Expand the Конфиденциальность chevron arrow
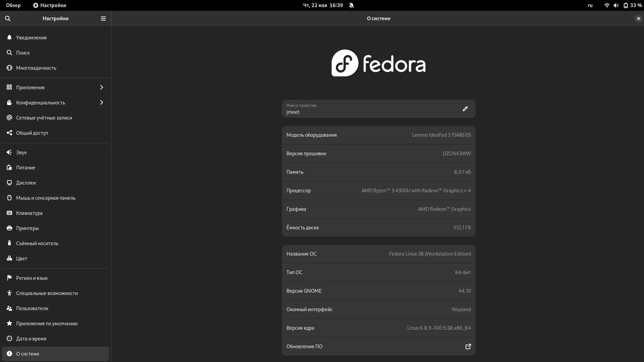This screenshot has height=362, width=644. point(101,102)
